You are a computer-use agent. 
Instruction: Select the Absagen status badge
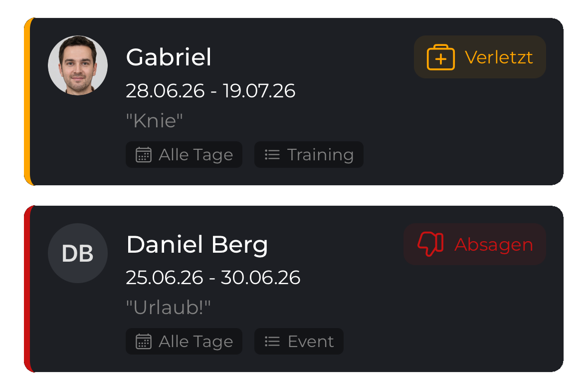click(474, 244)
